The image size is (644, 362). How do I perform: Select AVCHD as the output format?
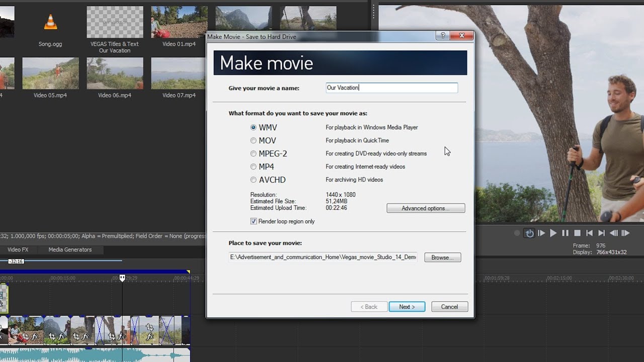pos(254,180)
